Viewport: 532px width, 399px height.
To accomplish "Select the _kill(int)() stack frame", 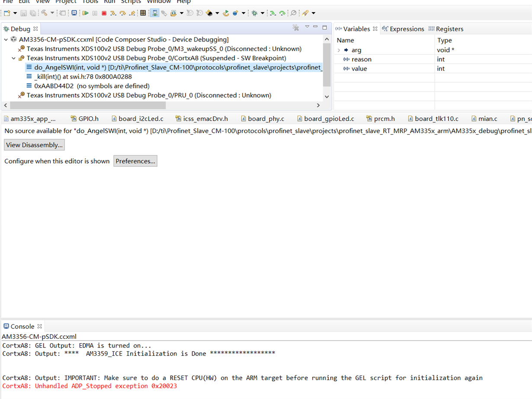I will (x=79, y=77).
